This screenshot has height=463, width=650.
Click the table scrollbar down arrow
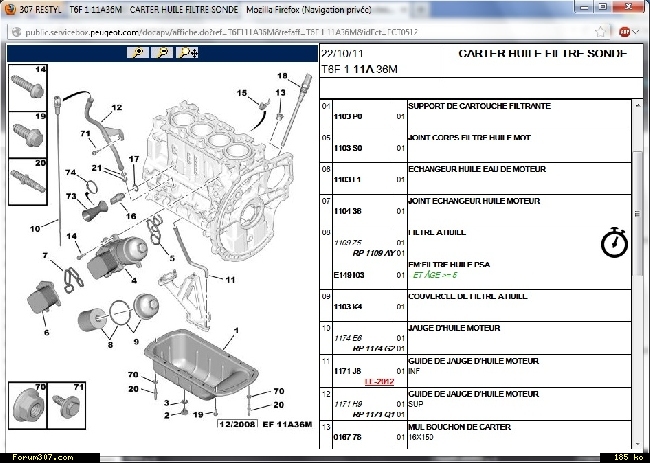point(638,443)
